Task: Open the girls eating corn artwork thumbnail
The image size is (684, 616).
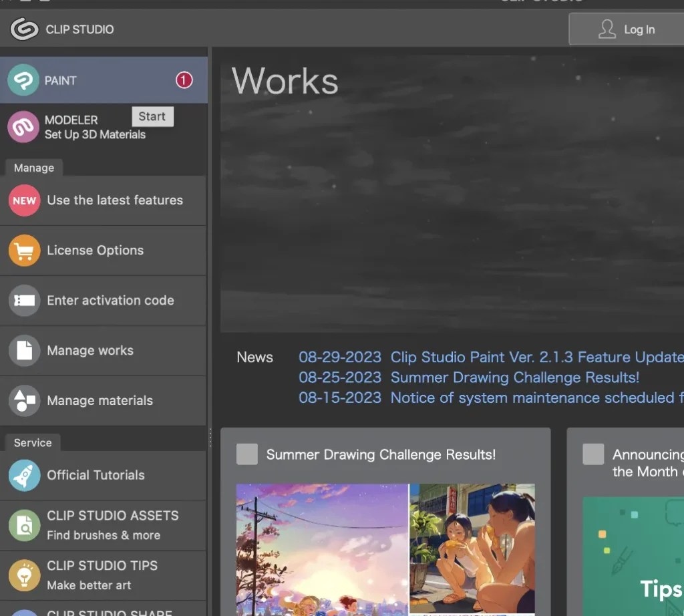Action: pyautogui.click(x=472, y=550)
